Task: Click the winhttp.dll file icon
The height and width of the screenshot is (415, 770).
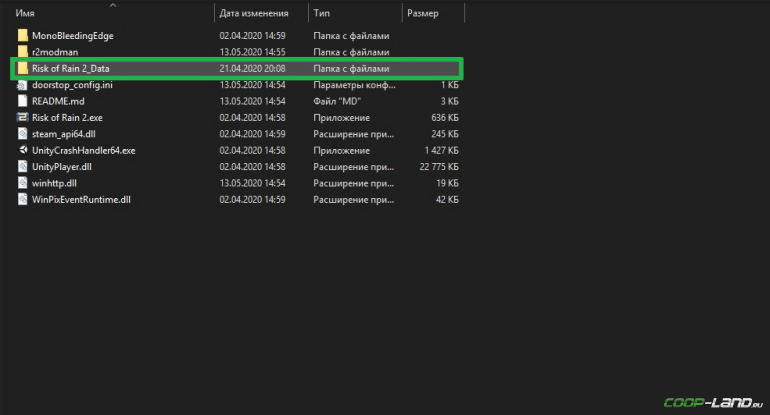Action: (x=23, y=183)
